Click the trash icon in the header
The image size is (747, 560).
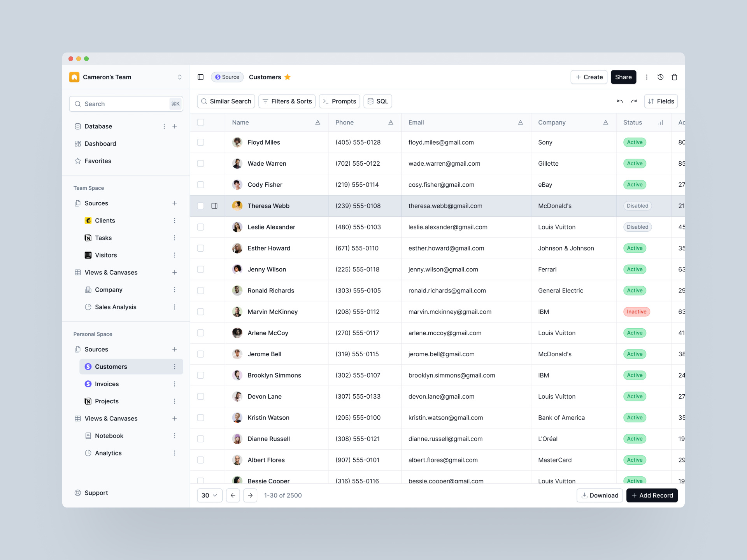pos(675,77)
